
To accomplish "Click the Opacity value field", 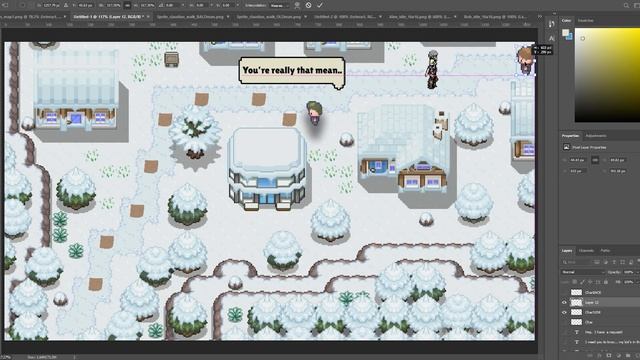I will [x=629, y=272].
